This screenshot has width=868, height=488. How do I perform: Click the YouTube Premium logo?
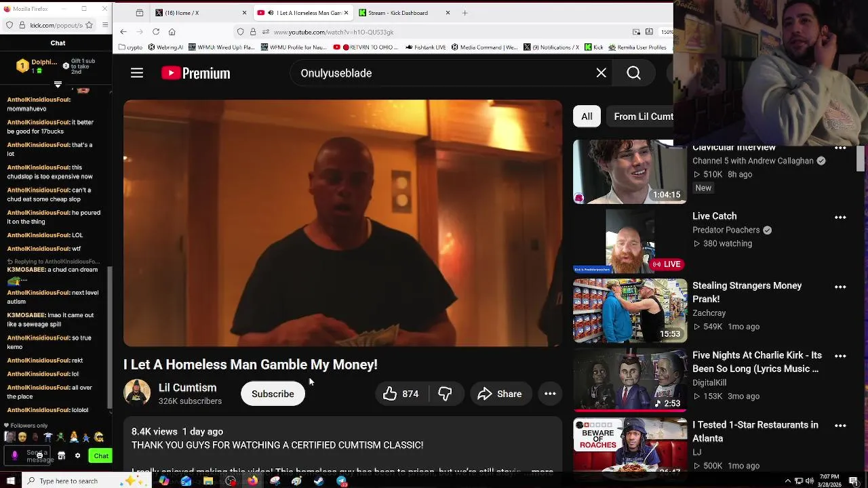196,73
